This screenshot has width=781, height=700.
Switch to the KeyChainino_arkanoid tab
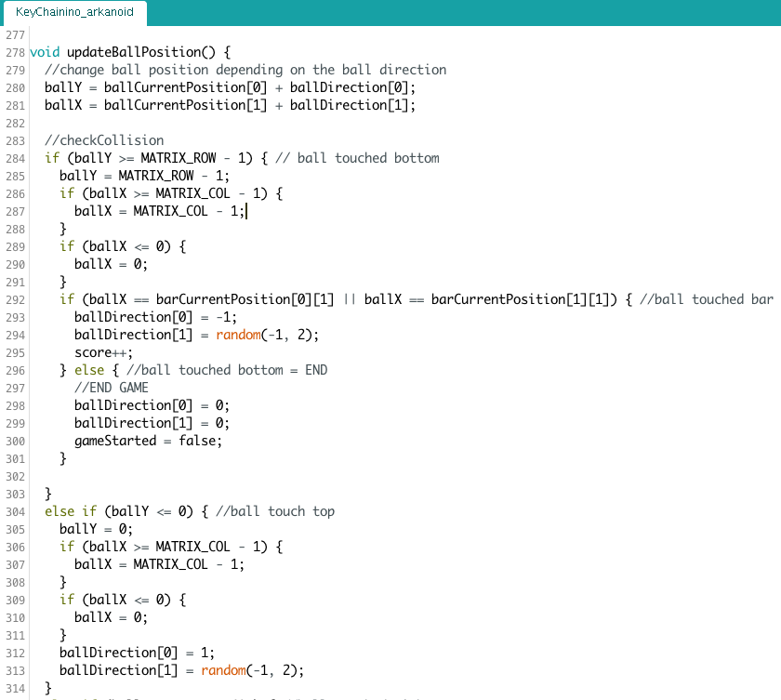(74, 14)
